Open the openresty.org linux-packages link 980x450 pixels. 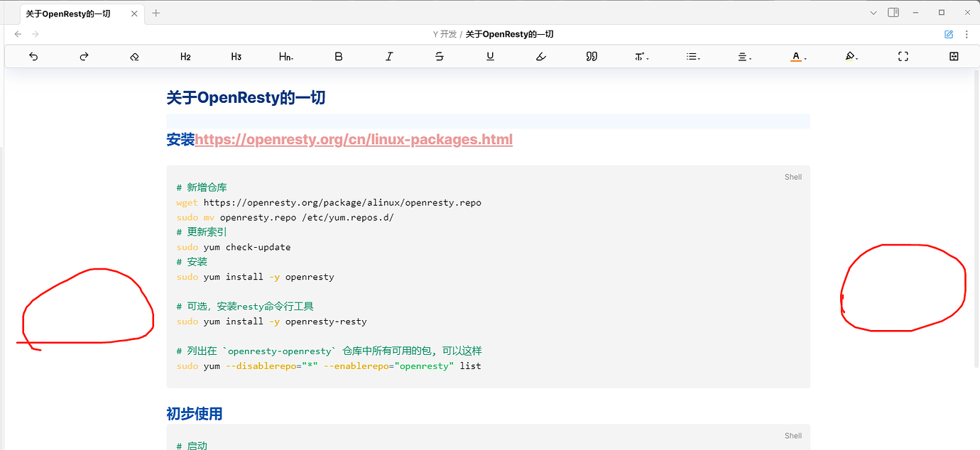tap(354, 140)
